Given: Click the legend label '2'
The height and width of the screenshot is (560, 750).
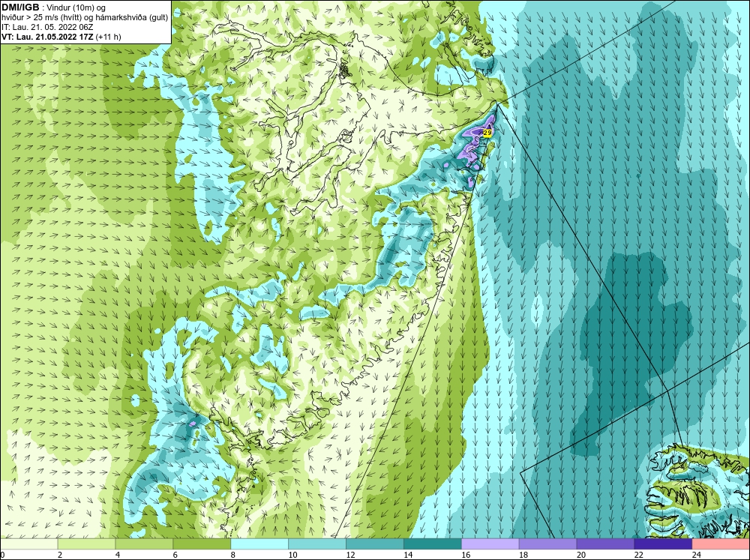Looking at the screenshot, I should tap(60, 555).
